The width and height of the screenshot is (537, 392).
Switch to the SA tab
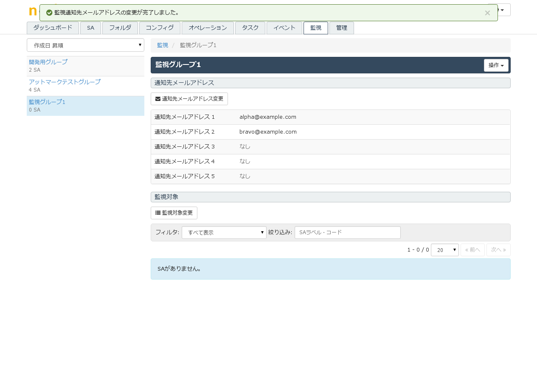pyautogui.click(x=90, y=28)
